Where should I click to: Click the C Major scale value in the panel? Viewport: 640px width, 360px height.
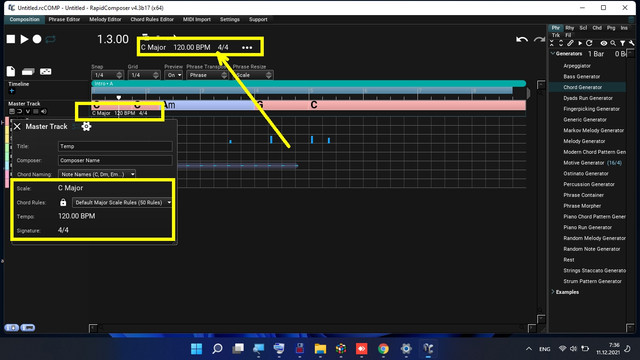pyautogui.click(x=70, y=188)
